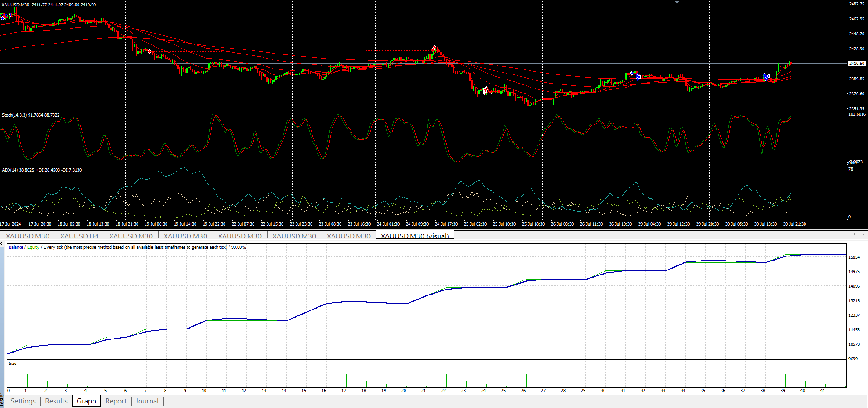Switch to the Journal tab
Screen dimensions: 868x408
click(x=147, y=401)
